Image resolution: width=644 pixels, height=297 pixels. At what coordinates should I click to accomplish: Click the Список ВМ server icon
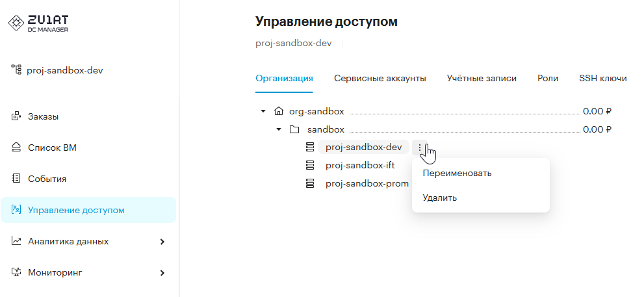pyautogui.click(x=16, y=148)
